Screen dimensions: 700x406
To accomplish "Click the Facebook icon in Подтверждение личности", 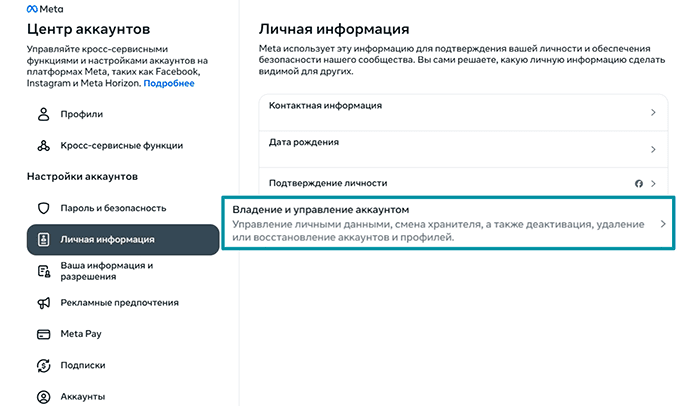I will (639, 184).
